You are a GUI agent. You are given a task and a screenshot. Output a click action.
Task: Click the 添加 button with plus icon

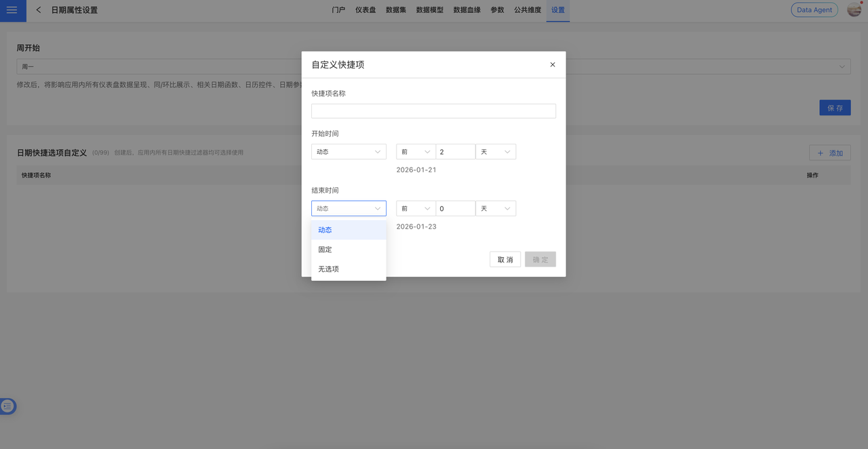829,153
